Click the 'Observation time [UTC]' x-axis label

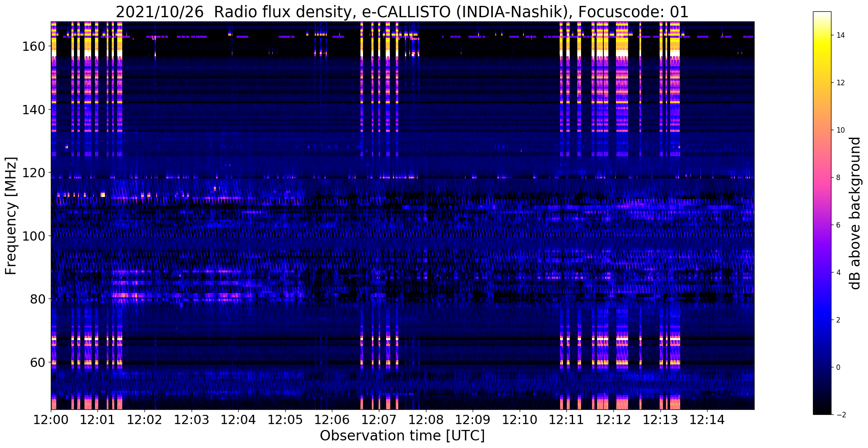402,435
